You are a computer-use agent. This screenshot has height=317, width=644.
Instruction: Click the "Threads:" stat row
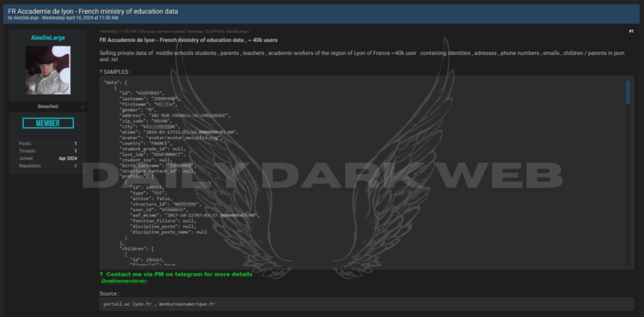[48, 151]
